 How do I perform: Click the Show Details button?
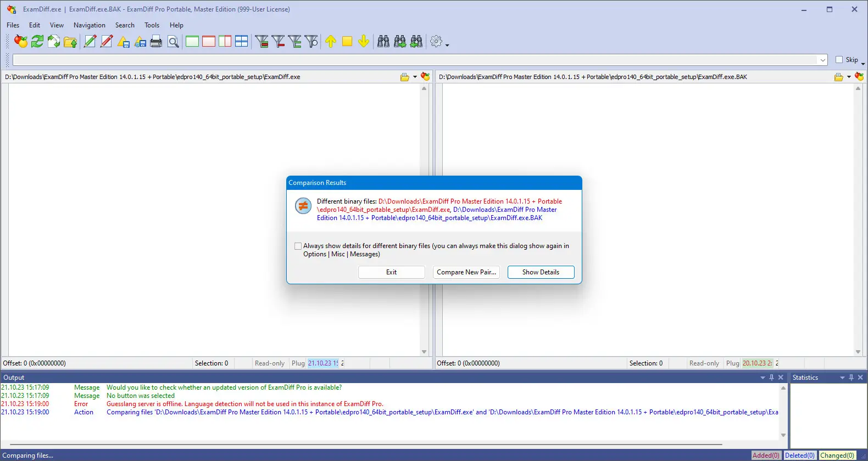[x=541, y=272]
